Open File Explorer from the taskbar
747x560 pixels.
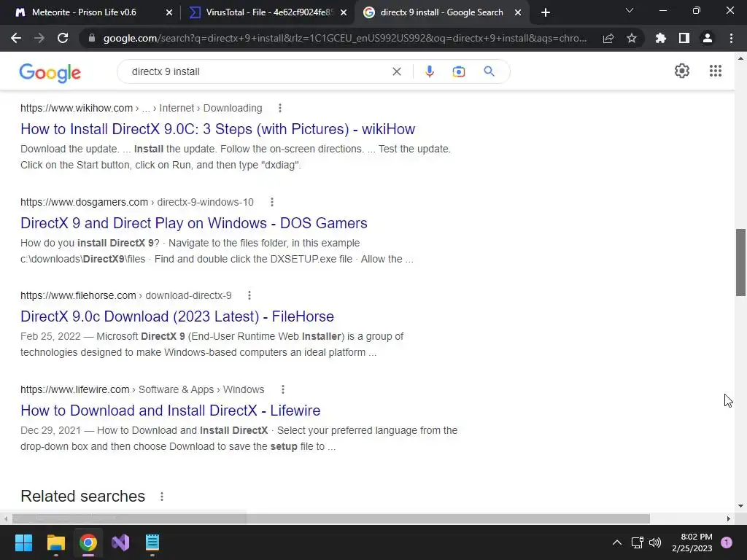tap(55, 542)
